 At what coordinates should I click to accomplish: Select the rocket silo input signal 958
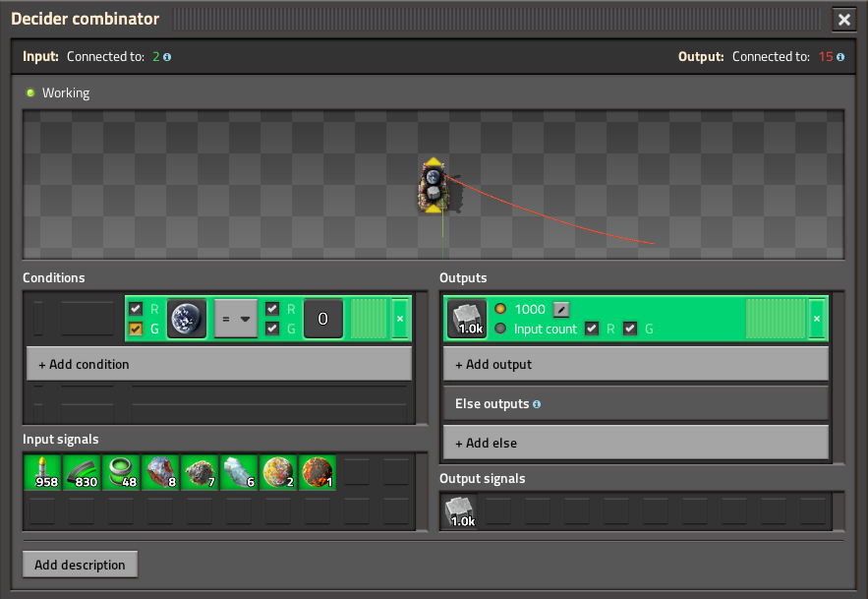tap(42, 472)
